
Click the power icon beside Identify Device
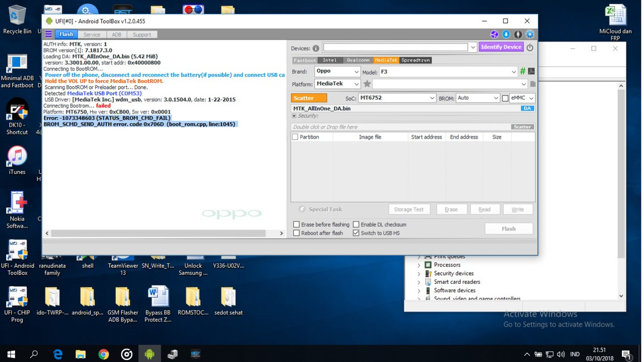pos(529,47)
